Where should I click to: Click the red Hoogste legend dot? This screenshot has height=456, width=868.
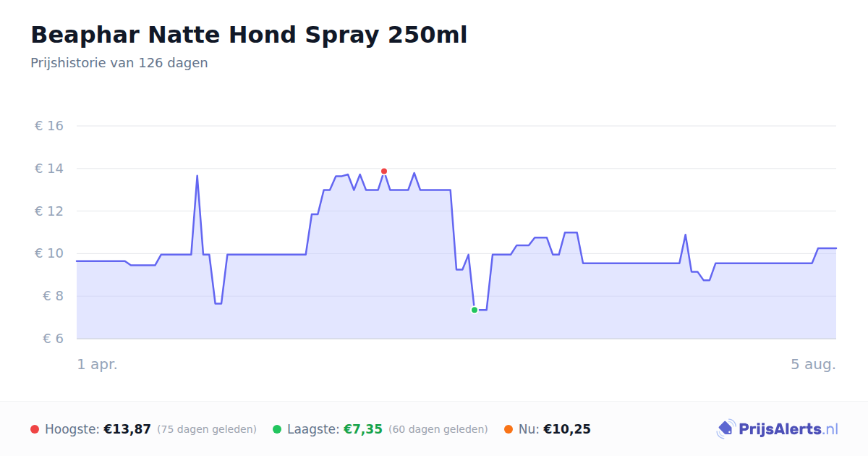click(35, 429)
